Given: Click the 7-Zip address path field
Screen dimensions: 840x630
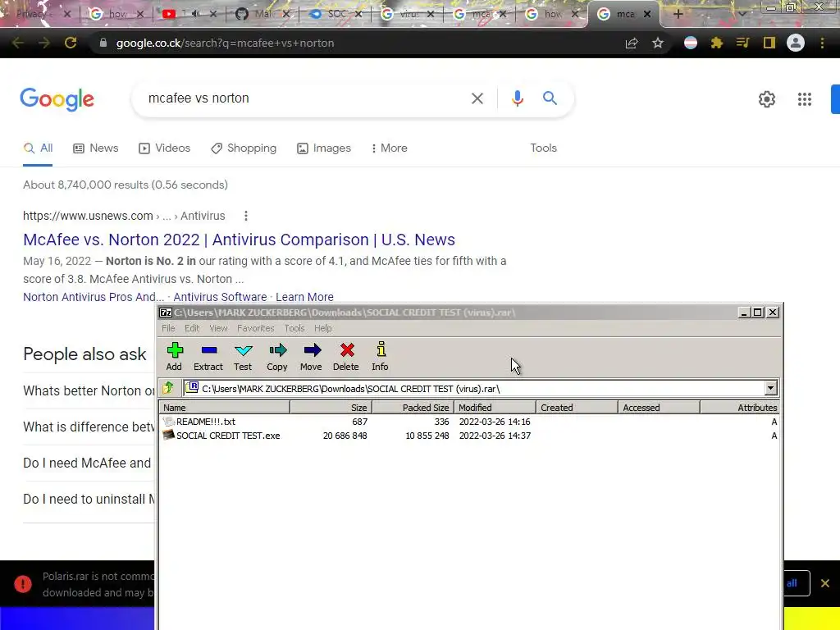Looking at the screenshot, I should pos(481,388).
